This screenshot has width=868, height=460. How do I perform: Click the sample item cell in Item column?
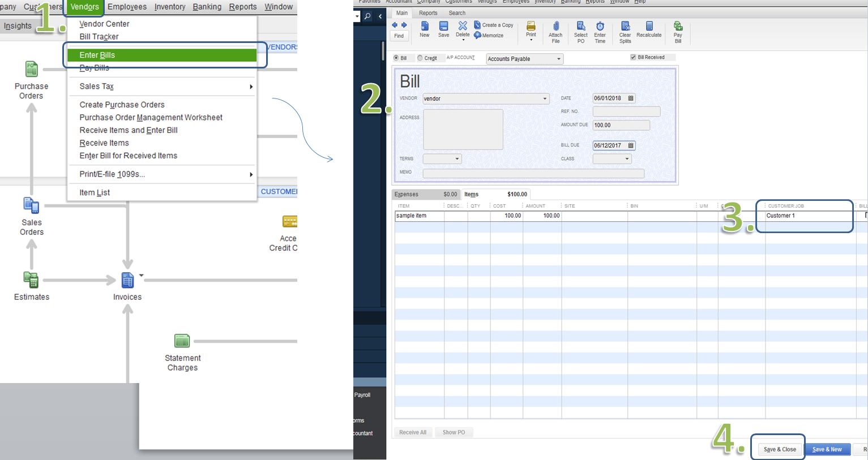coord(420,216)
